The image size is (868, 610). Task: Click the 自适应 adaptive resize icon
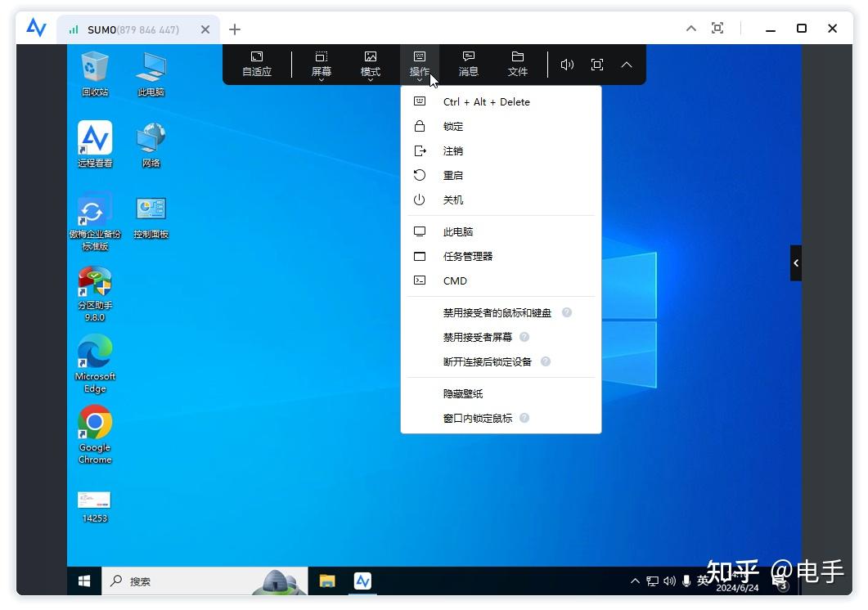pos(256,63)
